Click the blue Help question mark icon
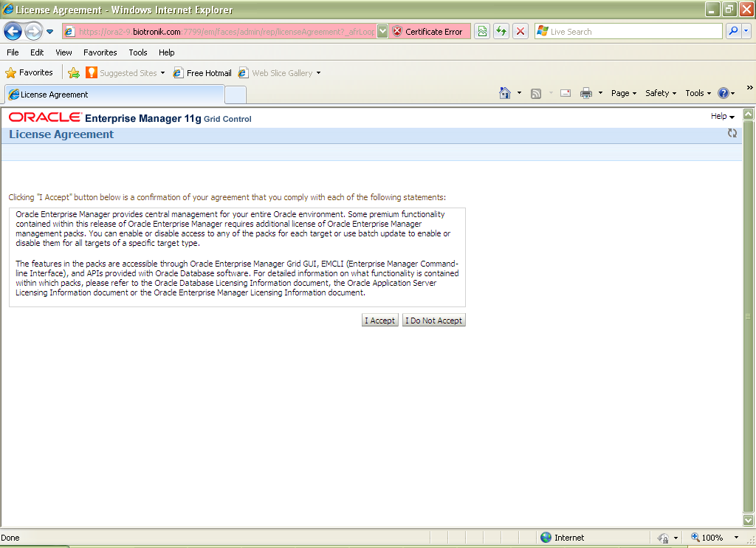The width and height of the screenshot is (756, 548). tap(724, 93)
